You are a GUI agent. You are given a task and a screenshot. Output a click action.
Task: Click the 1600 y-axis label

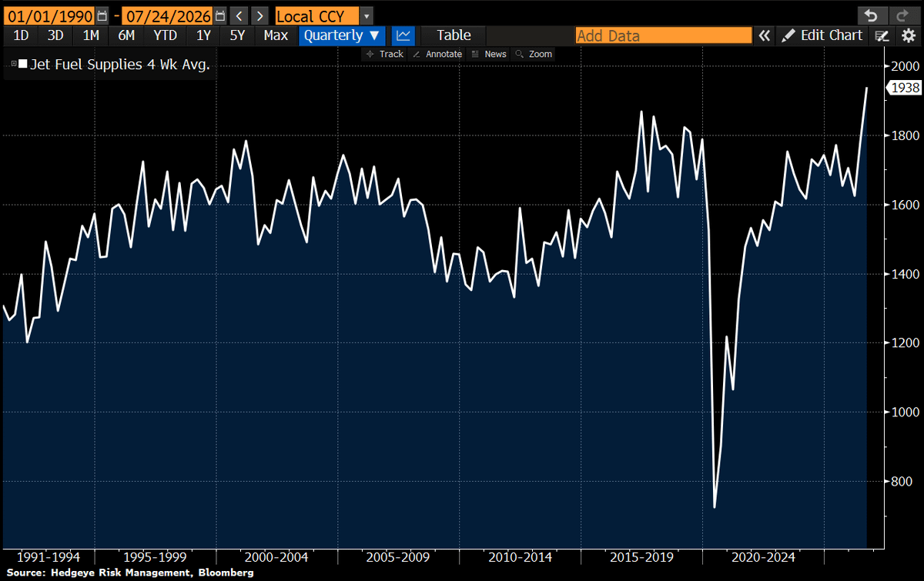coord(907,205)
